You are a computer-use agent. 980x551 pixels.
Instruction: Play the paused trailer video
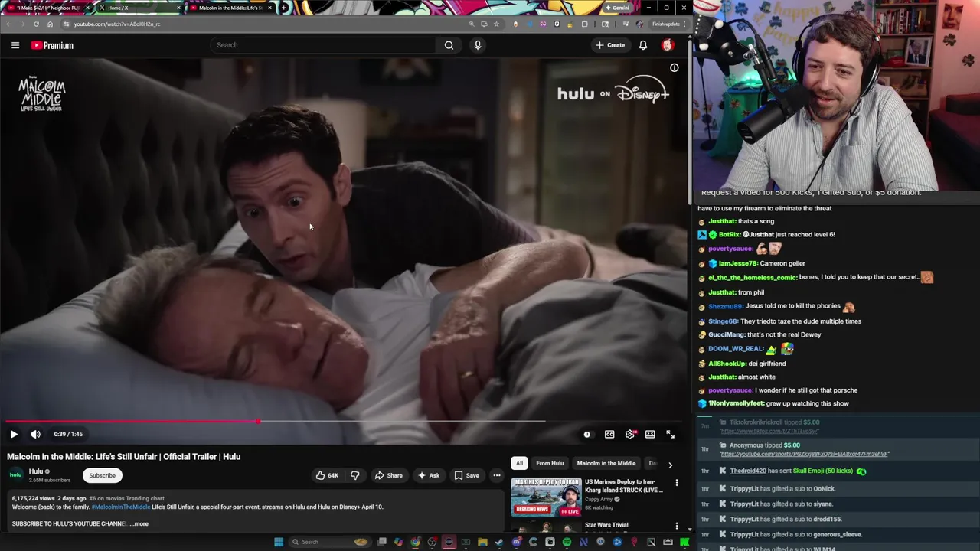14,434
